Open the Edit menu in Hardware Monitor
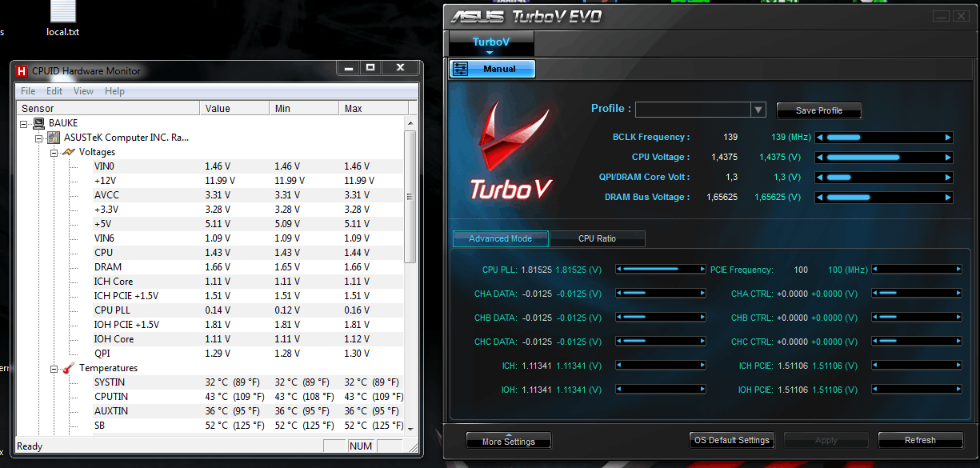This screenshot has width=980, height=468. click(x=54, y=91)
